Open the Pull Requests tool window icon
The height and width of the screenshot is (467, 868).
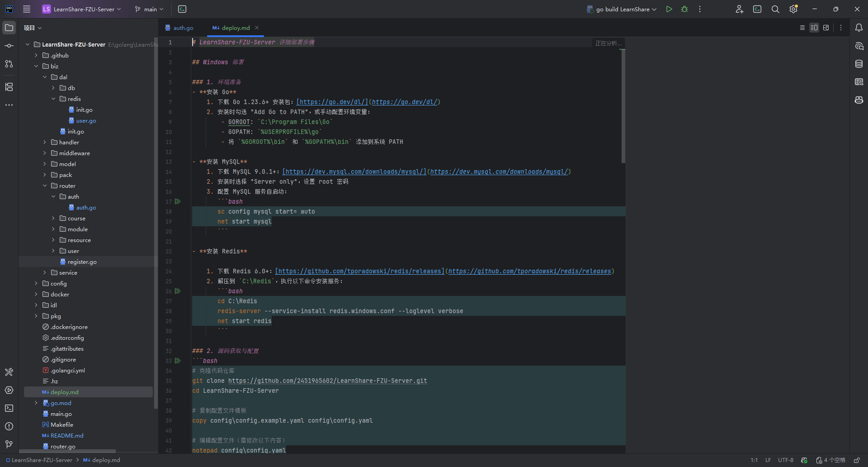(9, 64)
